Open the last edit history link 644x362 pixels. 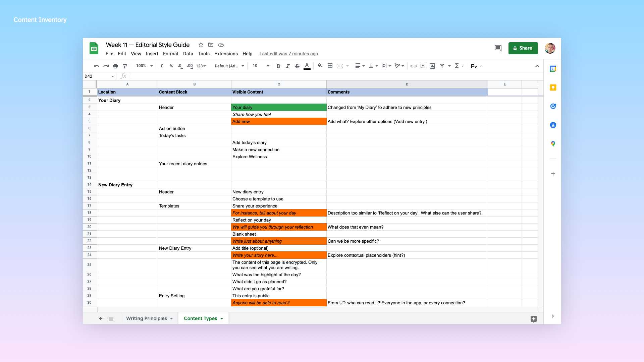(x=288, y=54)
